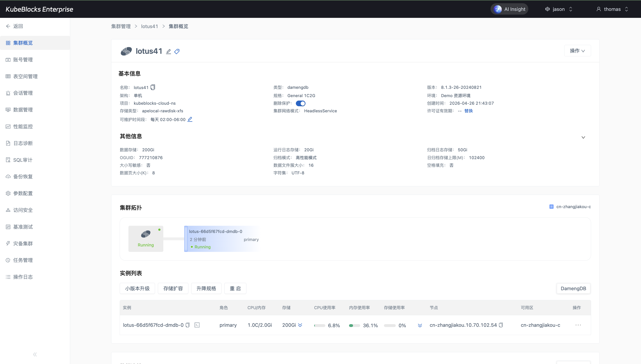641x364 pixels.
Task: Copy the instance name in table row
Action: [188, 325]
